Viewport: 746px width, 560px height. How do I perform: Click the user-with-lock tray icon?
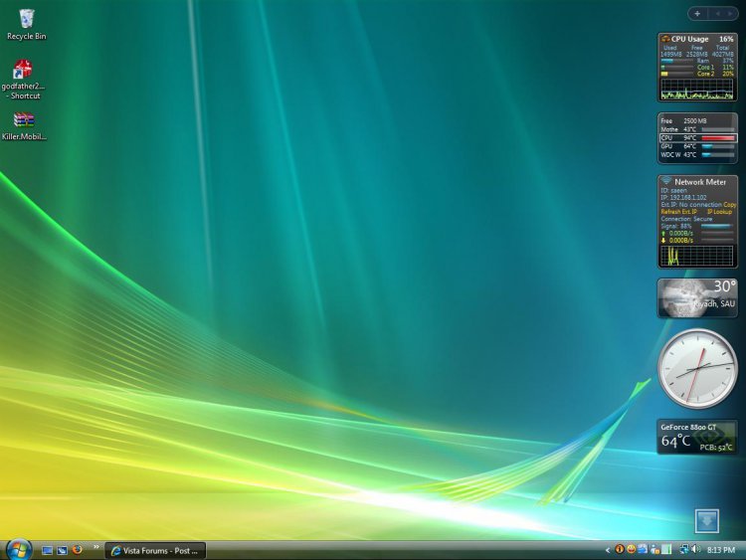(x=654, y=550)
